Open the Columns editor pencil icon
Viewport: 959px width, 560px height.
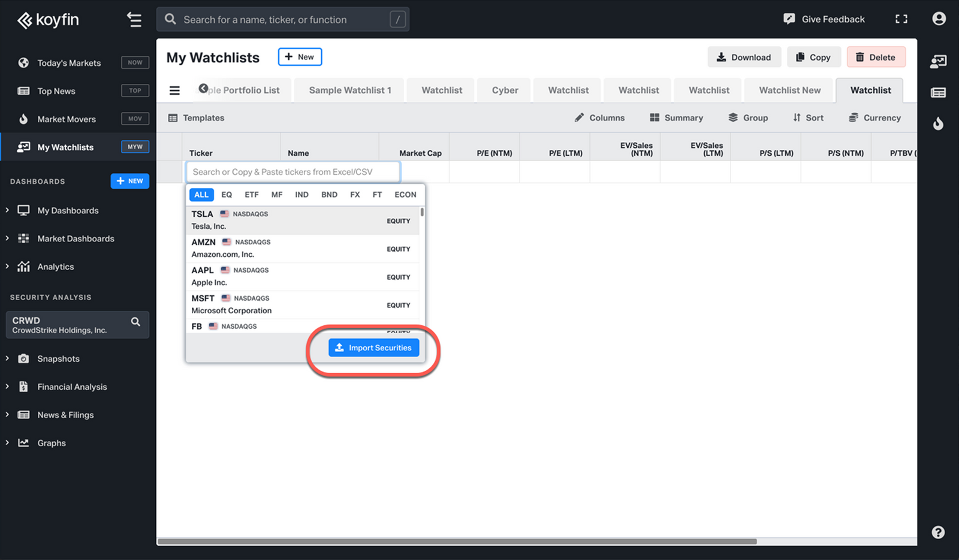tap(579, 117)
